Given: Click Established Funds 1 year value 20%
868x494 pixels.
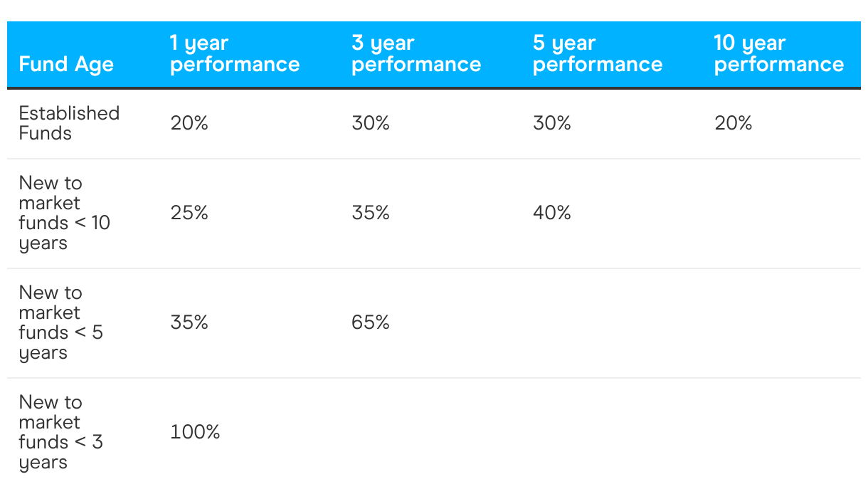Looking at the screenshot, I should pyautogui.click(x=189, y=123).
